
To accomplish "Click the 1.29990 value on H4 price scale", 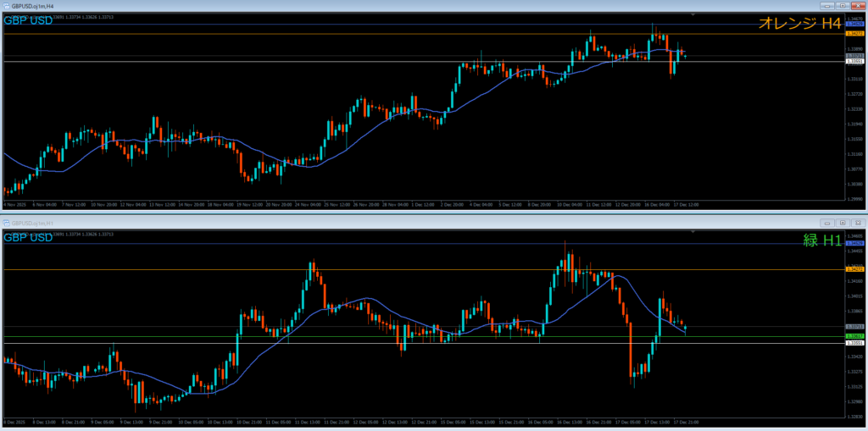I will 854,199.
